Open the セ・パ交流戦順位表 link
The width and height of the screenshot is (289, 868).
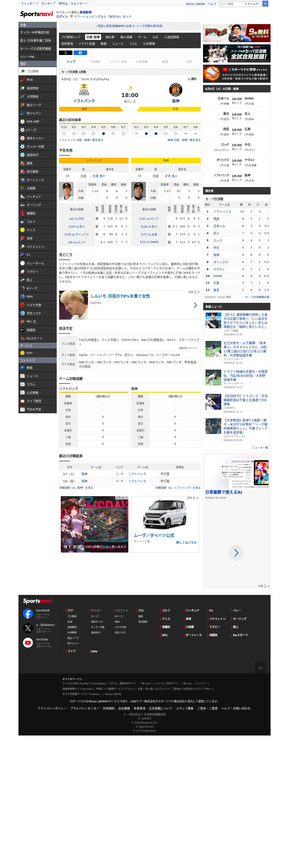point(257,297)
